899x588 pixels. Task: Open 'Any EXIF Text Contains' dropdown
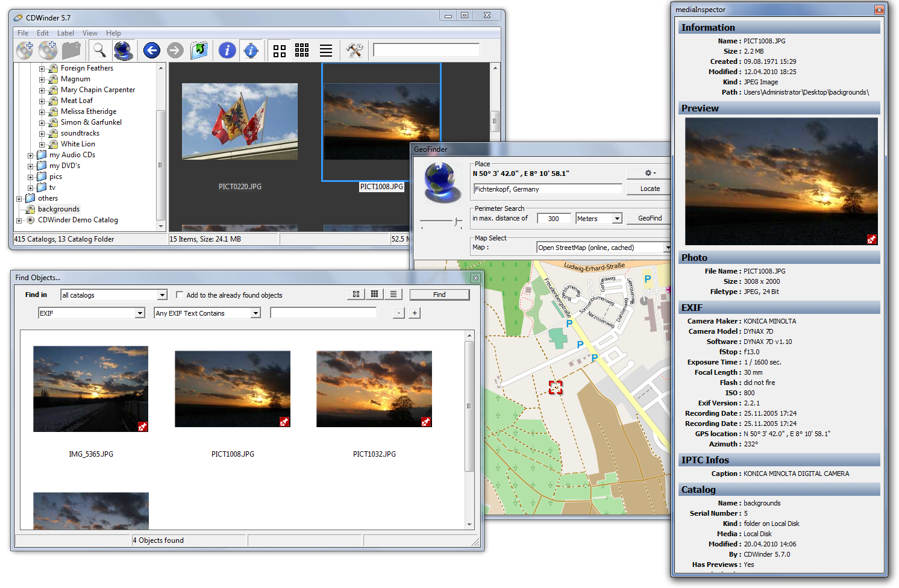click(255, 313)
